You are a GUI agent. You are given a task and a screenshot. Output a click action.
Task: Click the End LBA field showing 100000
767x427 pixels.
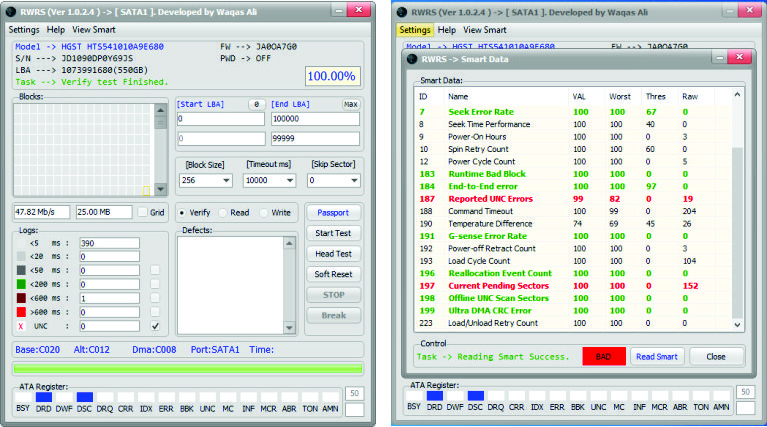click(316, 119)
